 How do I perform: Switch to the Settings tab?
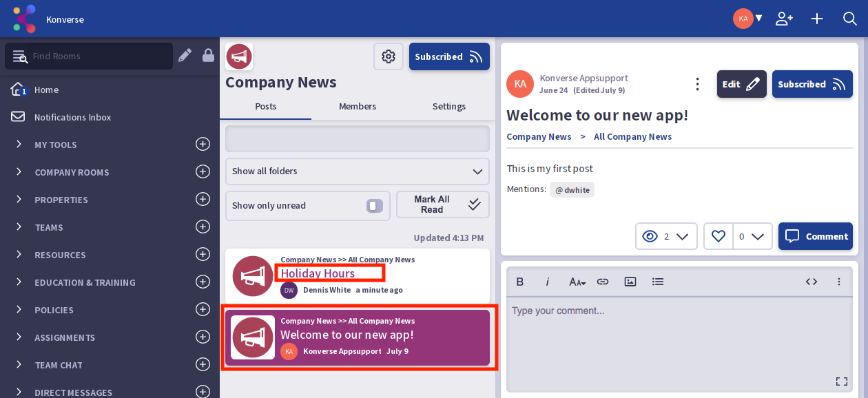(x=449, y=106)
